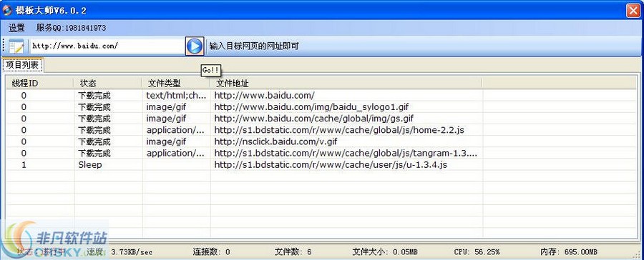The image size is (644, 260).
Task: Sort by 文件地址 column header
Action: click(346, 84)
